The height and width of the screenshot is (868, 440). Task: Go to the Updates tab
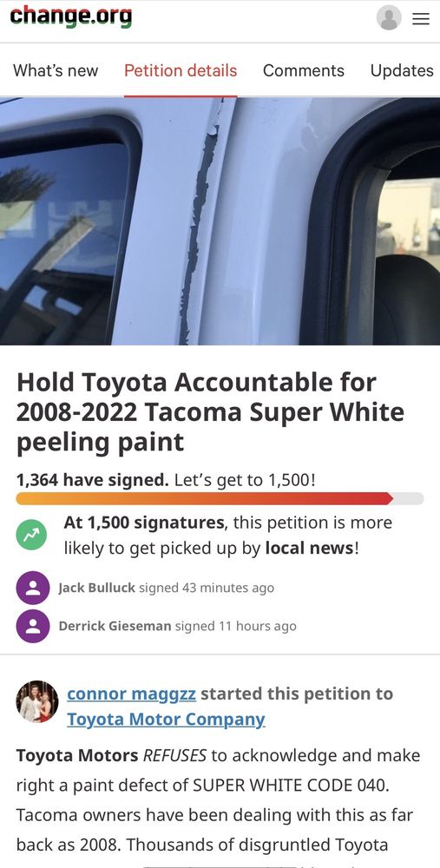point(402,71)
